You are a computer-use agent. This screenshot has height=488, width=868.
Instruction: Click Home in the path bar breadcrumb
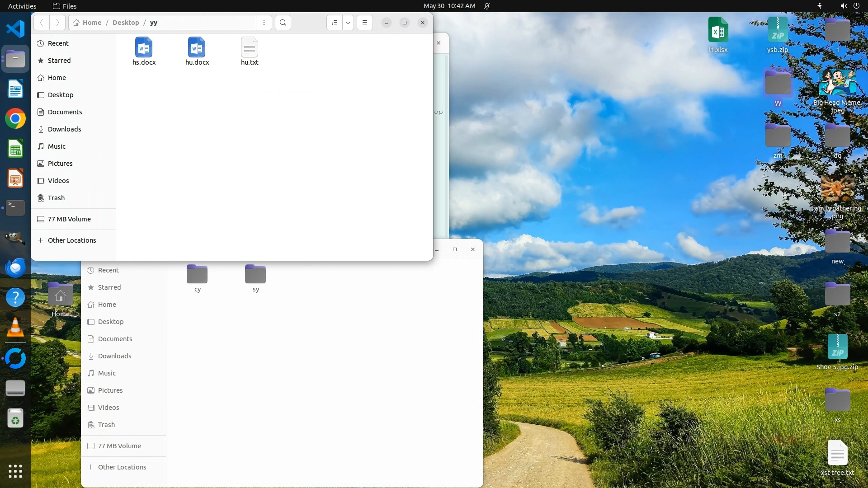(92, 23)
